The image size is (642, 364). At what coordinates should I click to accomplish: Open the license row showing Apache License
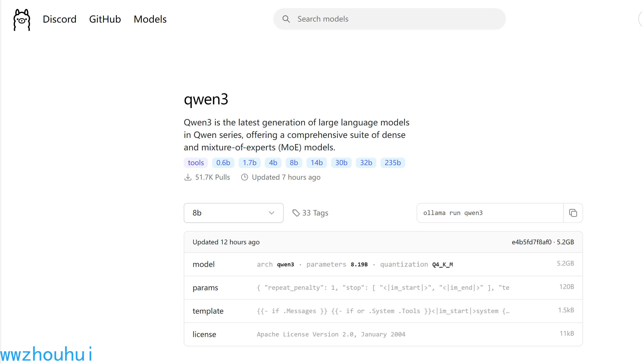click(x=364, y=334)
